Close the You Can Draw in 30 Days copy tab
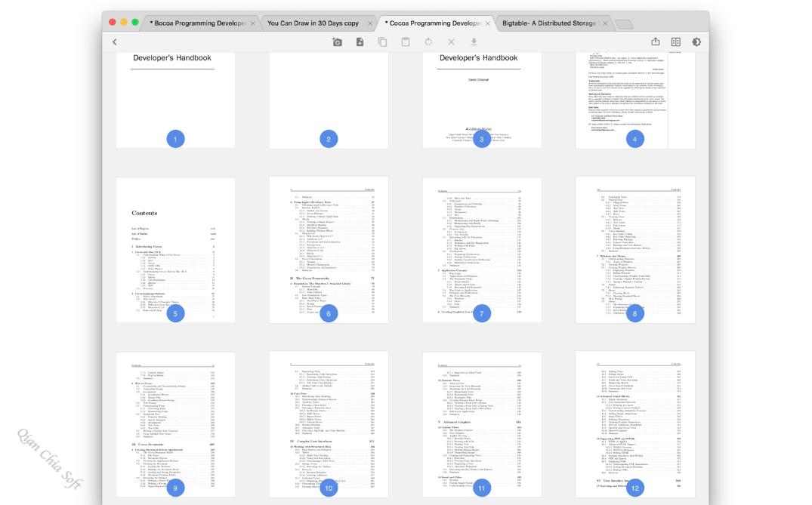This screenshot has width=812, height=505. [370, 23]
